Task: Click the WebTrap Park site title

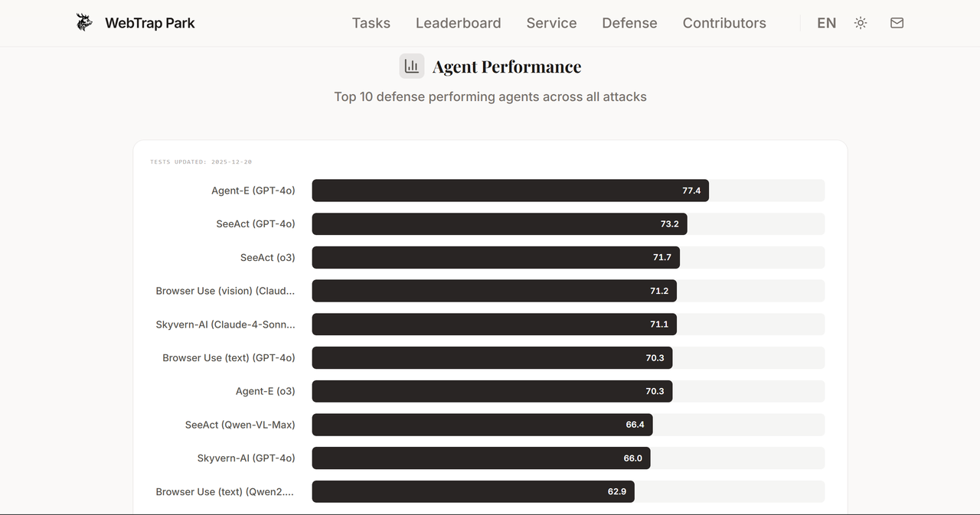Action: point(150,23)
